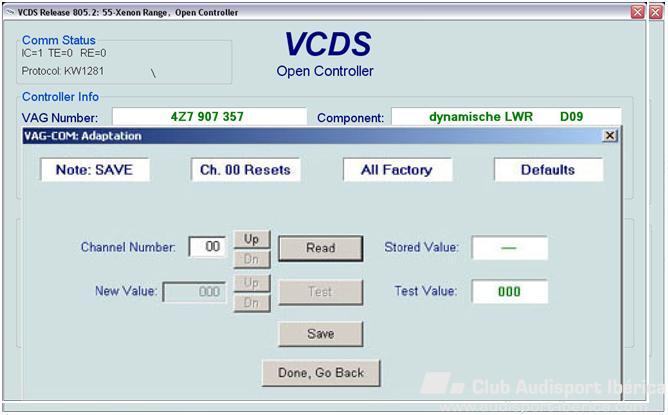Focus the Channel Number input field
The image size is (668, 415).
[207, 247]
